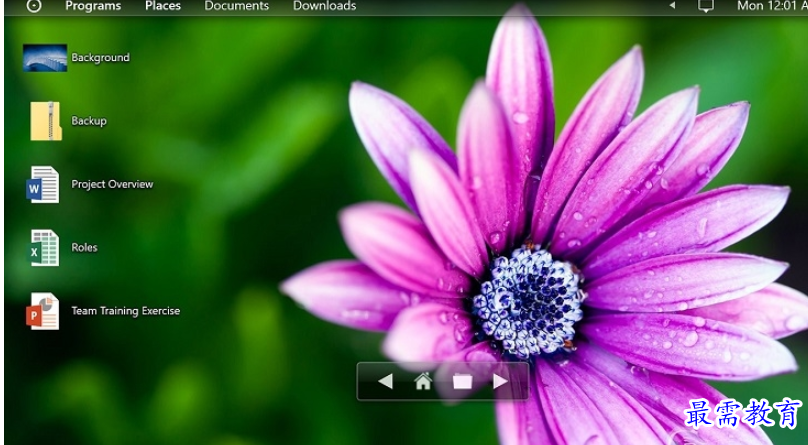Viewport: 808px width, 445px height.
Task: Click the Background file label
Action: pyautogui.click(x=100, y=57)
